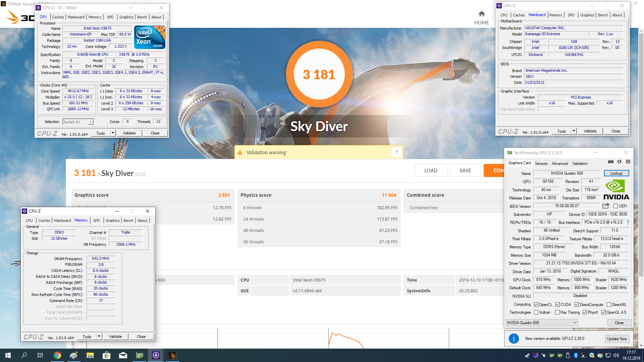
Task: Switch to Sensors tab in GPU-Z
Action: [x=541, y=164]
